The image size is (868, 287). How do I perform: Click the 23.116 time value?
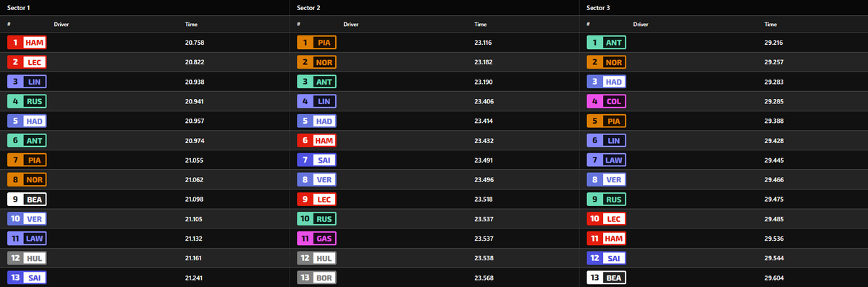click(x=484, y=43)
